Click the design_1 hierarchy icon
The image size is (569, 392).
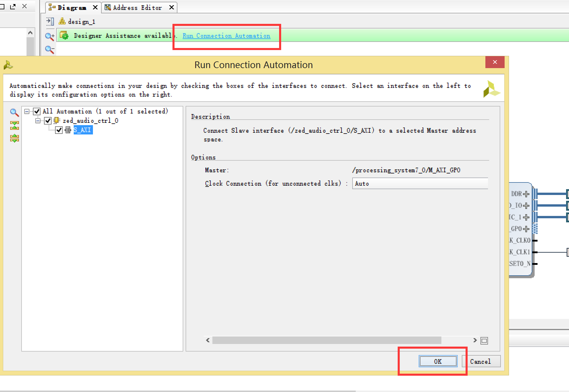[x=62, y=21]
